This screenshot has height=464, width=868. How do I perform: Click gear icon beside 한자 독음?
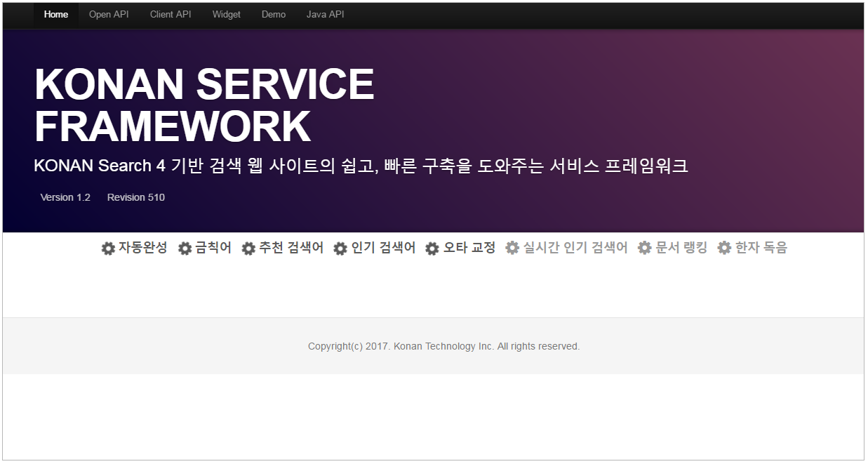(x=724, y=248)
